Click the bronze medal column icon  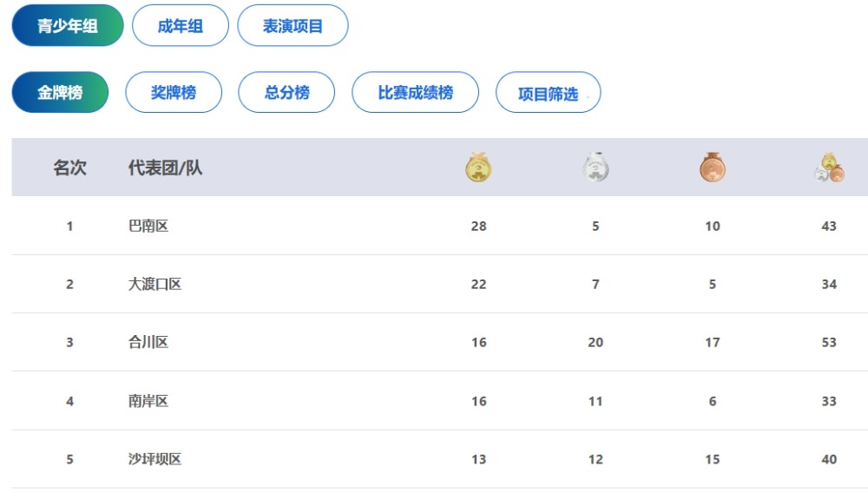coord(713,168)
